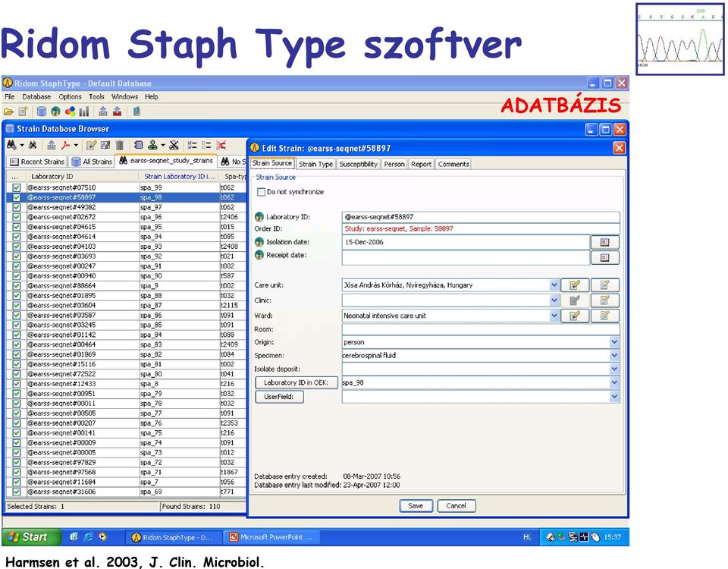
Task: Create a new Ward entry
Action: tap(604, 316)
